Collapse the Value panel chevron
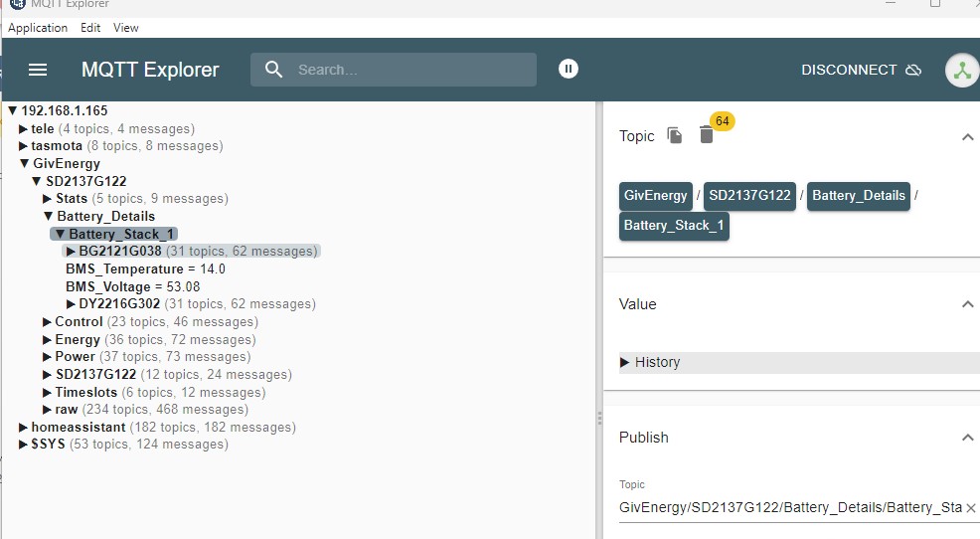Screen dimensions: 980x539 pyautogui.click(x=967, y=304)
